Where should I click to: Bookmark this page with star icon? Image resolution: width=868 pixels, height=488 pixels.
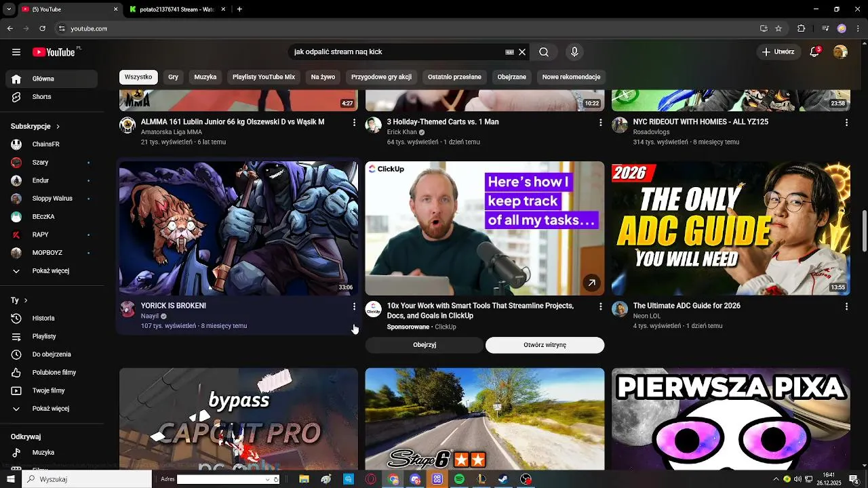778,28
